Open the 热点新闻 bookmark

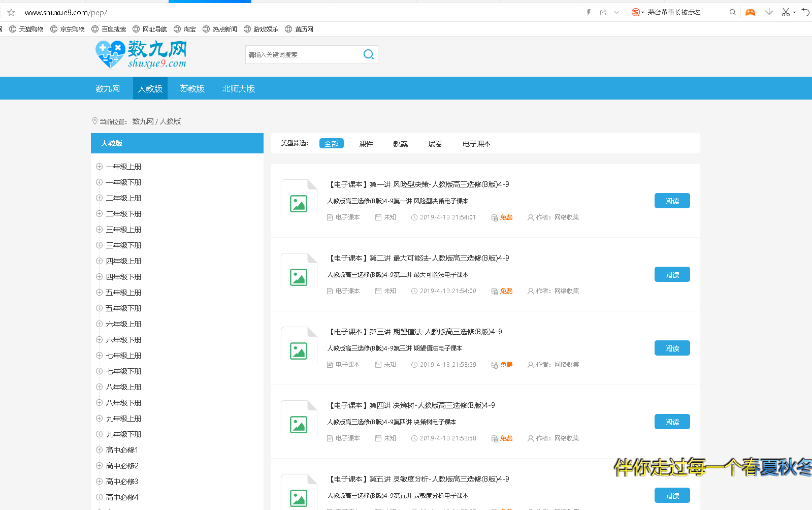click(220, 29)
